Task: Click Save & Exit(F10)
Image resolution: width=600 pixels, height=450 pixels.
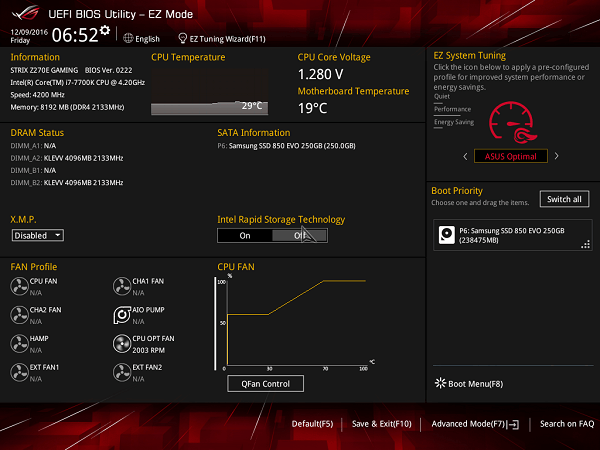Action: (382, 424)
